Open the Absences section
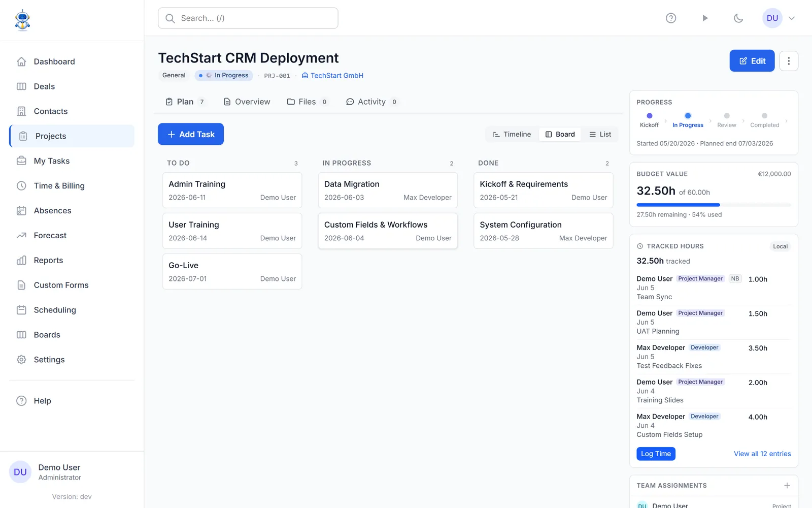Viewport: 812px width, 508px height. point(72,211)
